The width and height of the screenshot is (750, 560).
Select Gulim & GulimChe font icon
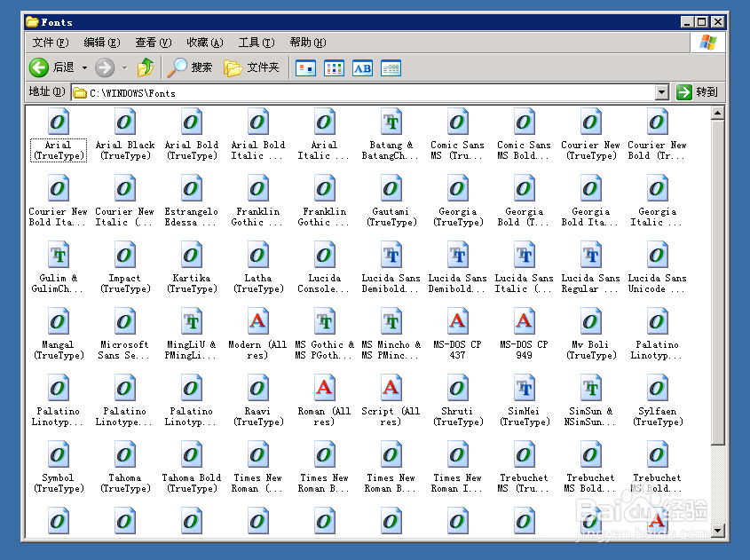tap(59, 255)
